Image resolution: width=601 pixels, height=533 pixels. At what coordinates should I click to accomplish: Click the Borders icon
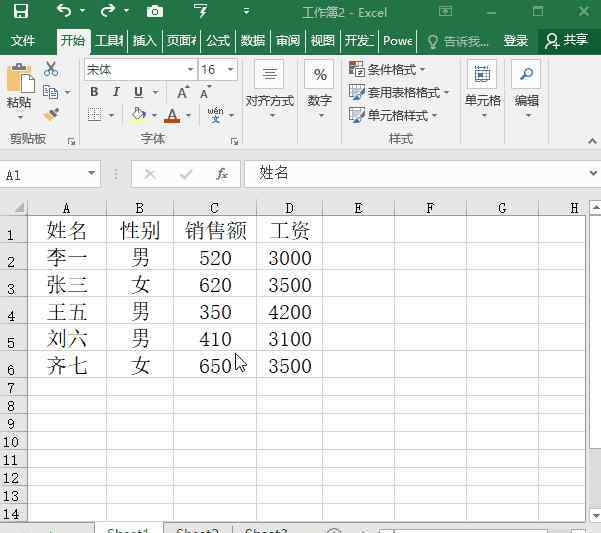95,115
